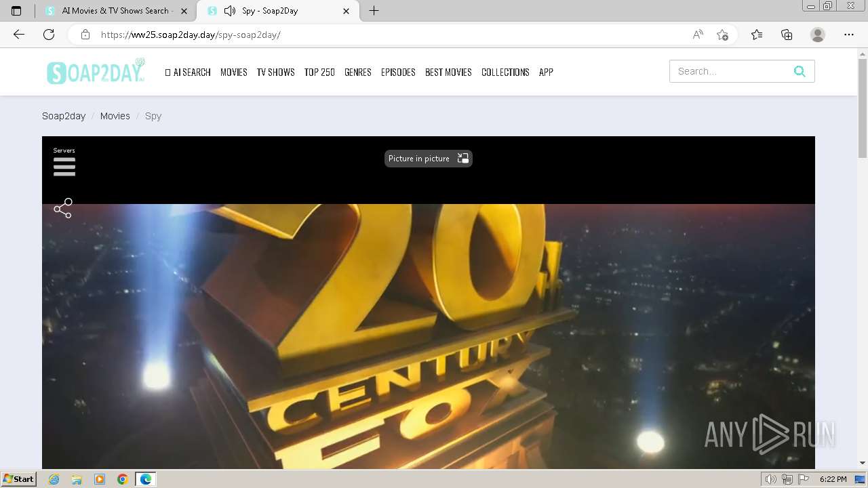
Task: Go to Movies breadcrumb link
Action: 115,116
